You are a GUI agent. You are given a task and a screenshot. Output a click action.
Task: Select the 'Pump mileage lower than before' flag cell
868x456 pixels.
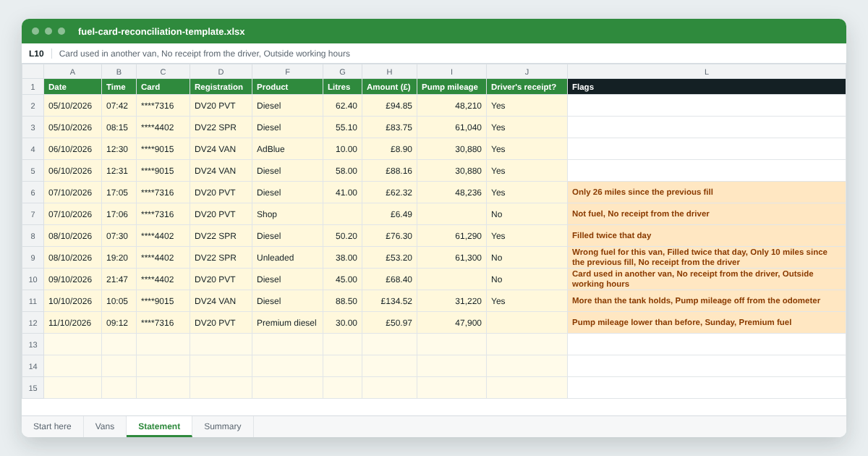pos(707,323)
